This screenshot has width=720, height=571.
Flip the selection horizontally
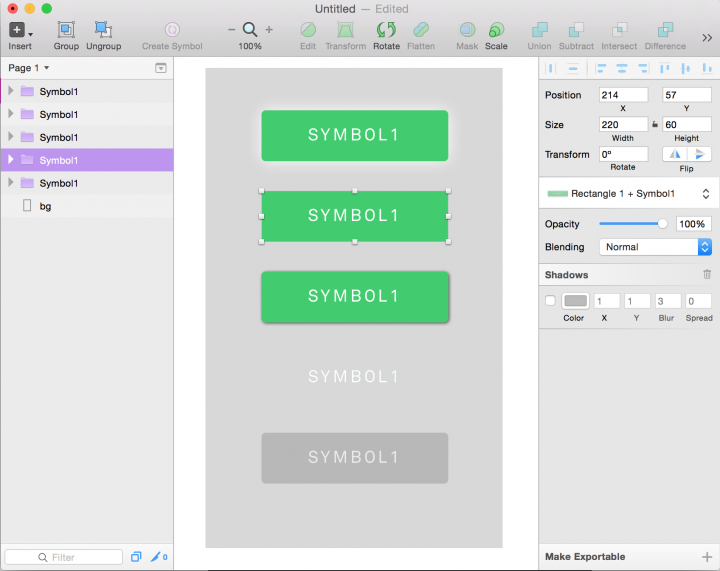675,154
